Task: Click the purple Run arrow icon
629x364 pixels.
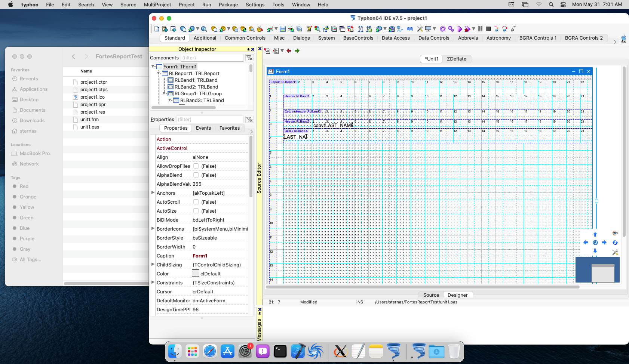Action: 460,29
